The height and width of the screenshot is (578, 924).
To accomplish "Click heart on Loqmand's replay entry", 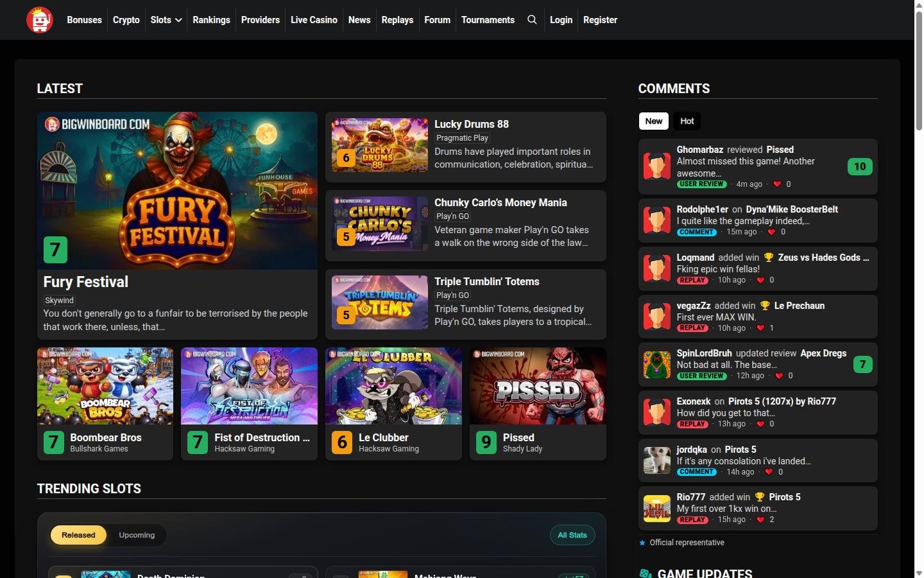I will [760, 280].
